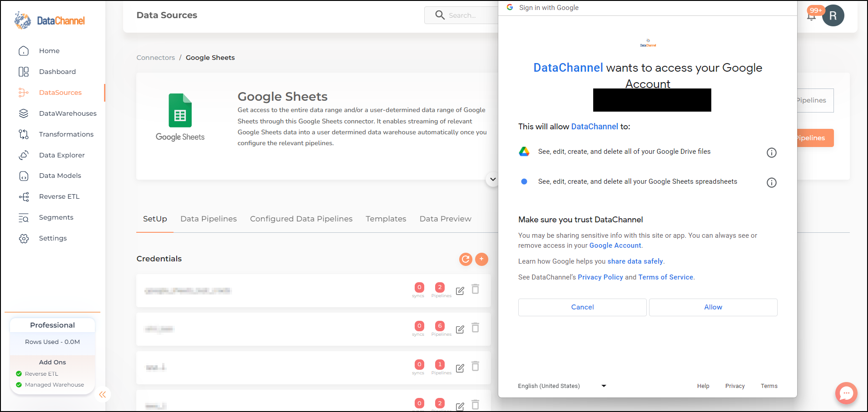Open DataChannel's Privacy Policy link
This screenshot has width=868, height=412.
coord(600,277)
